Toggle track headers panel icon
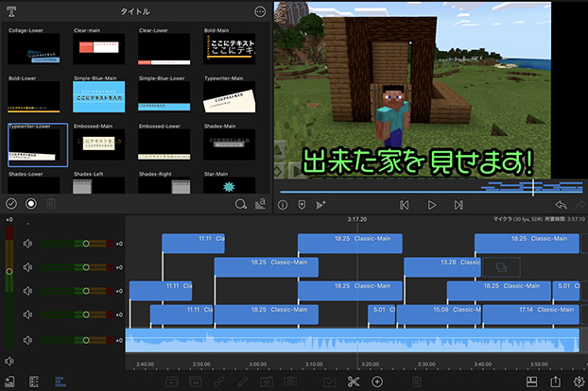 pos(34,382)
